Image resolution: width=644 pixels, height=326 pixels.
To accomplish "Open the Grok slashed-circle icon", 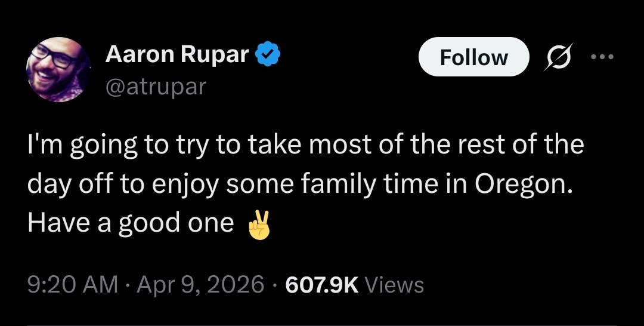I will (556, 57).
